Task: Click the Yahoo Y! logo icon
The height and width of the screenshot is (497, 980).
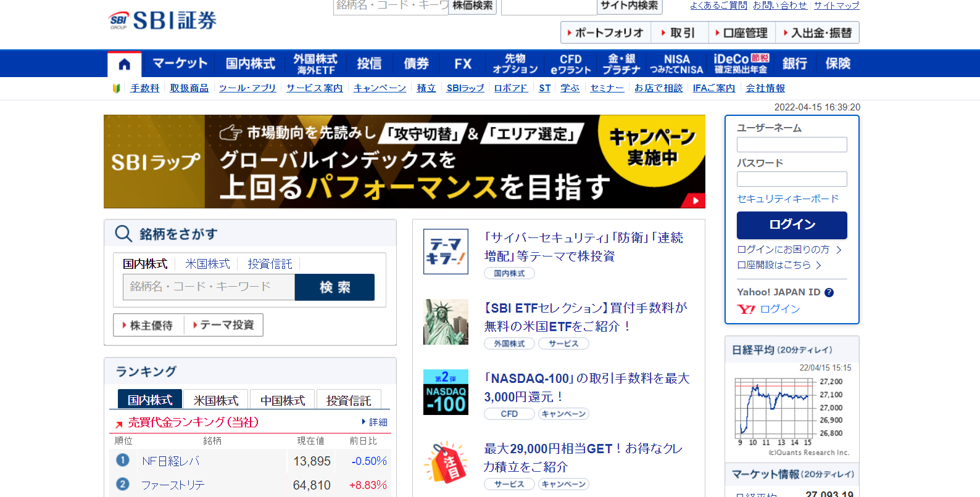Action: pyautogui.click(x=745, y=309)
